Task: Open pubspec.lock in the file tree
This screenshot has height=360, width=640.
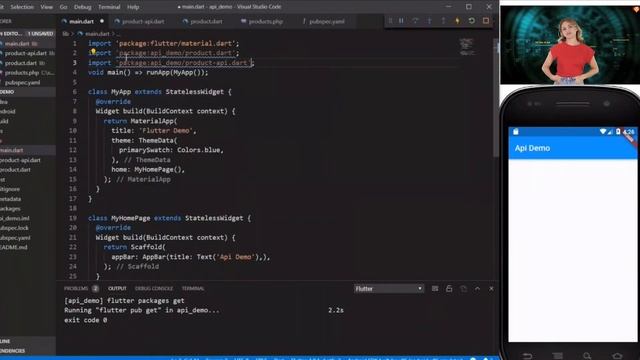Action: click(x=28, y=228)
